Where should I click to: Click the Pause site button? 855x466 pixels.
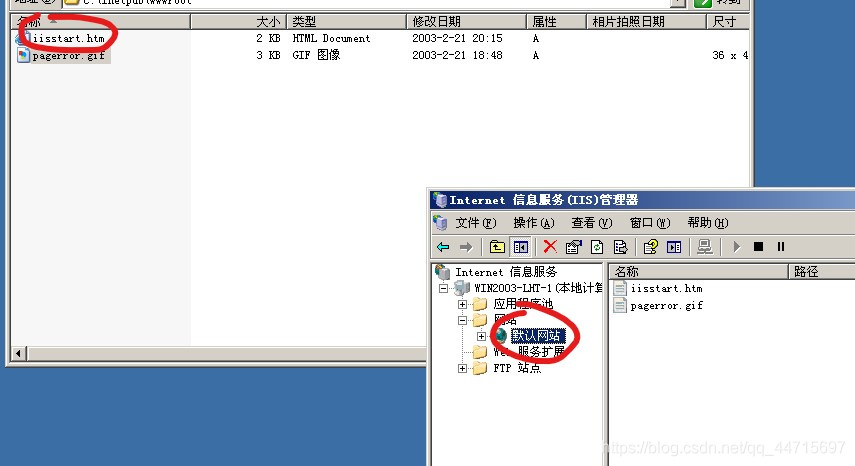pyautogui.click(x=781, y=247)
